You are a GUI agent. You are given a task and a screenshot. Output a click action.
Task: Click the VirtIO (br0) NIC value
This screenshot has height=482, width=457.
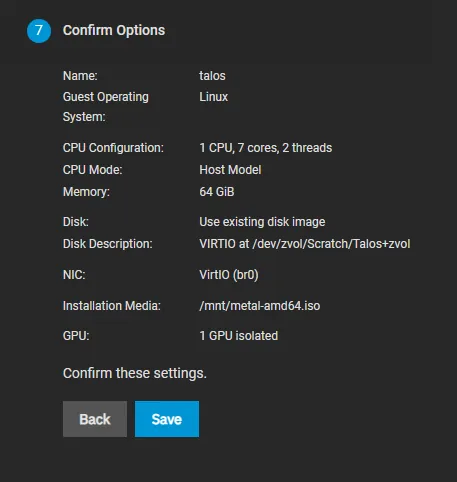(x=229, y=275)
